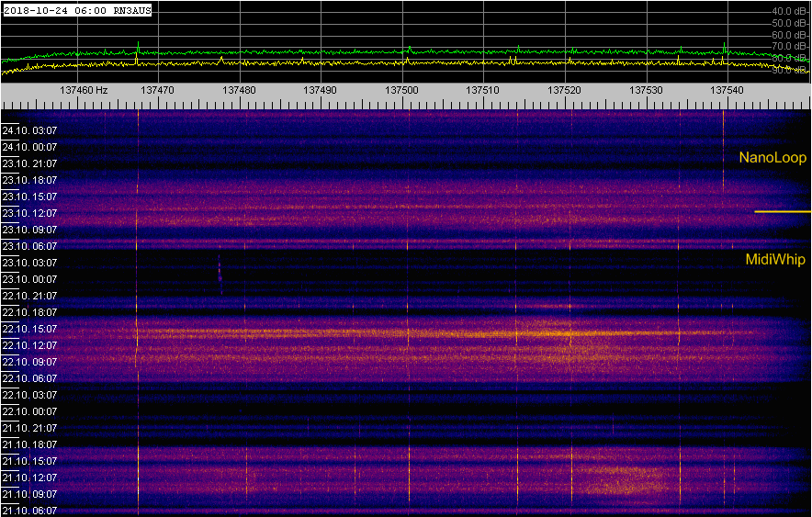812x517 pixels.
Task: Click the MidiWhip antenna label
Action: 774,260
